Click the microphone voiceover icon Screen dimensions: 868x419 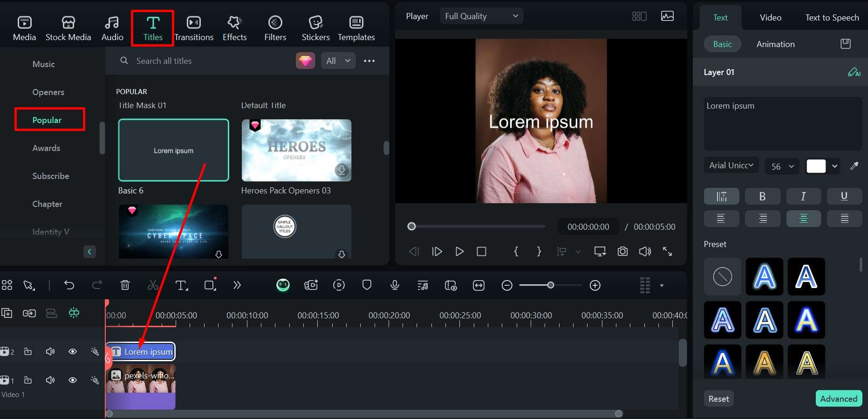tap(395, 285)
